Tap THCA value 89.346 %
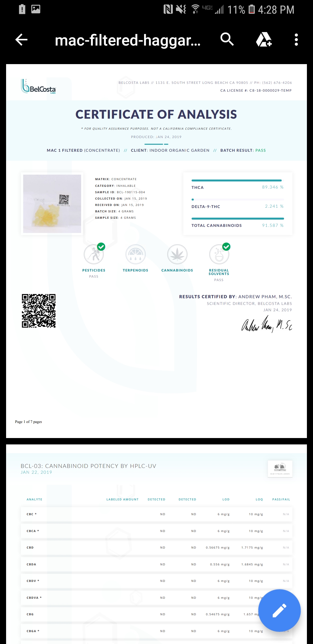The height and width of the screenshot is (644, 313). click(x=273, y=187)
